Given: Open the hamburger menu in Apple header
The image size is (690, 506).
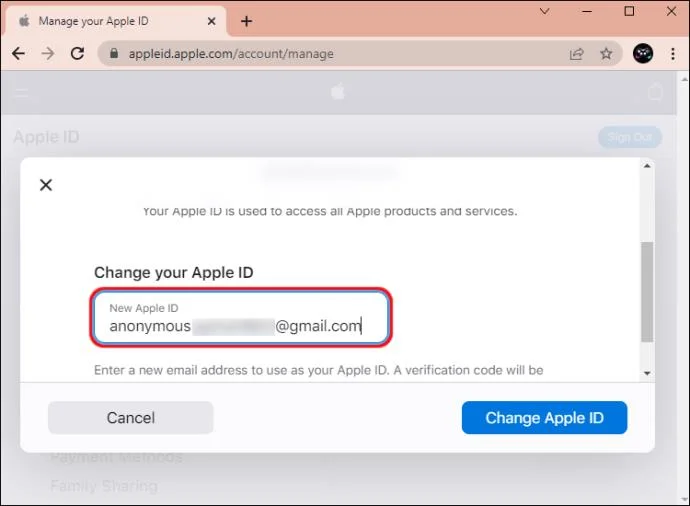Looking at the screenshot, I should coord(22,92).
